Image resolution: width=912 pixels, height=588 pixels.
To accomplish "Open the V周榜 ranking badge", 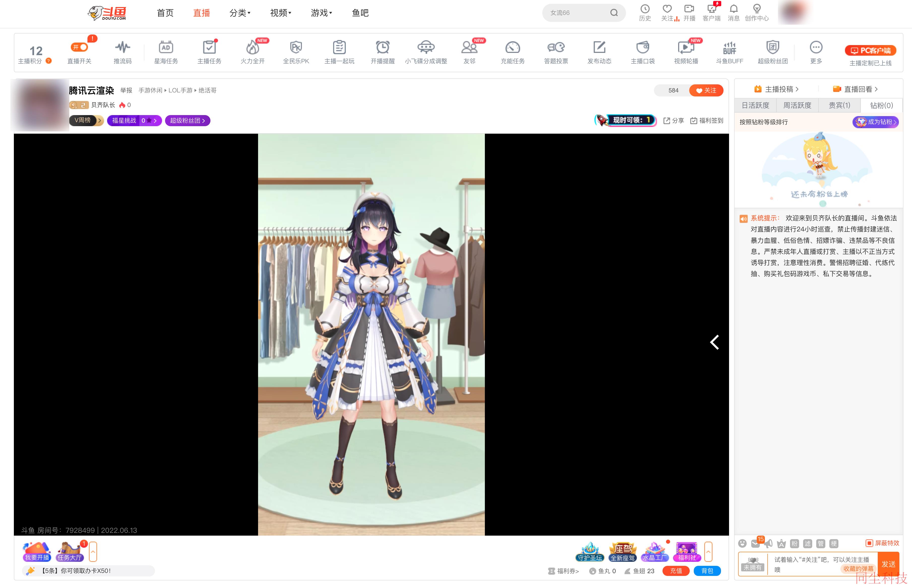I will pyautogui.click(x=87, y=120).
